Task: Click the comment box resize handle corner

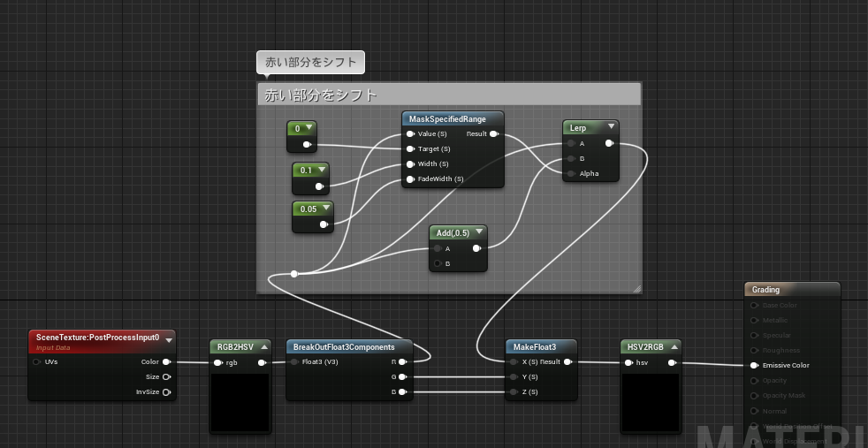Action: pyautogui.click(x=637, y=288)
